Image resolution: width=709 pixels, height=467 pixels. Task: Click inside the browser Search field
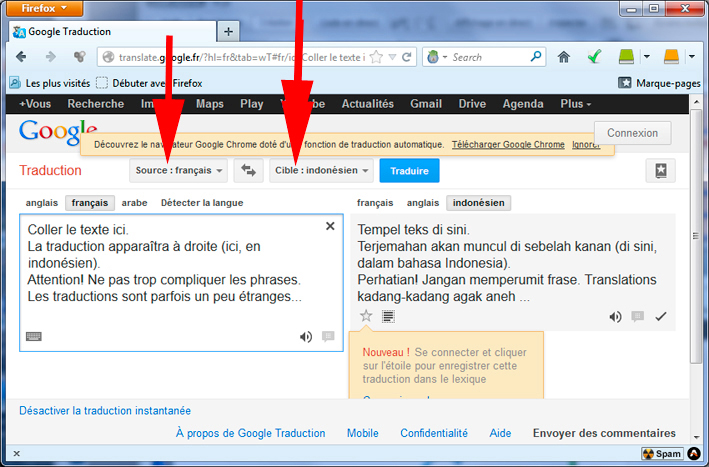point(489,57)
